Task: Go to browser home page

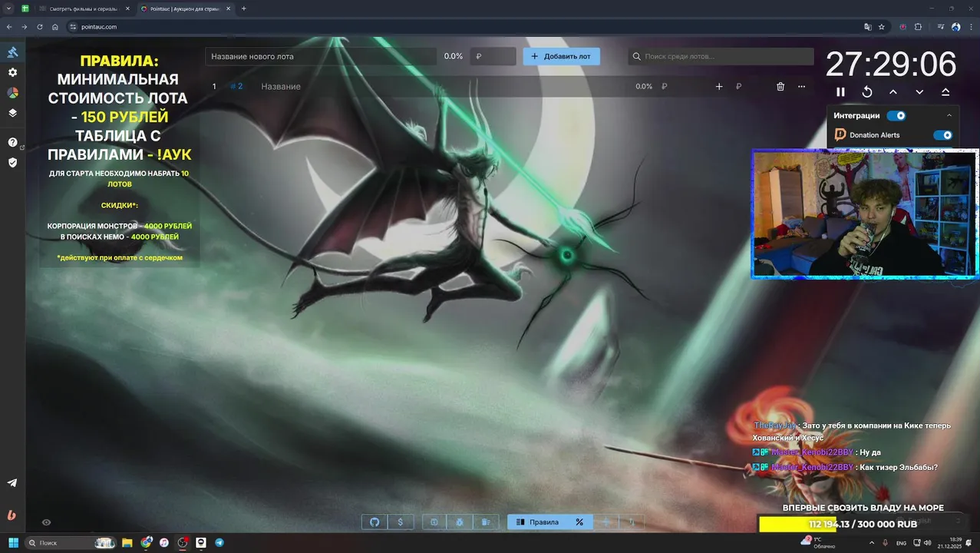Action: click(x=55, y=27)
